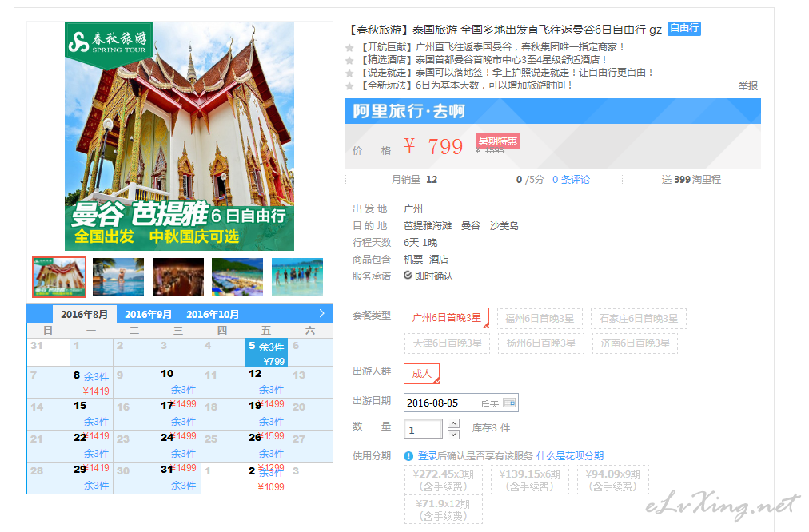
Task: Select the night city thumbnail
Action: pos(178,277)
